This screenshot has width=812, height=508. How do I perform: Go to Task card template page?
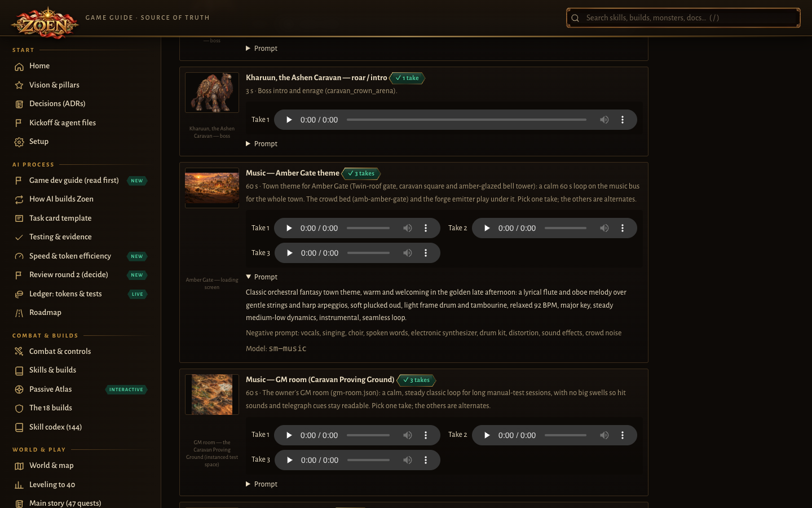point(80,218)
